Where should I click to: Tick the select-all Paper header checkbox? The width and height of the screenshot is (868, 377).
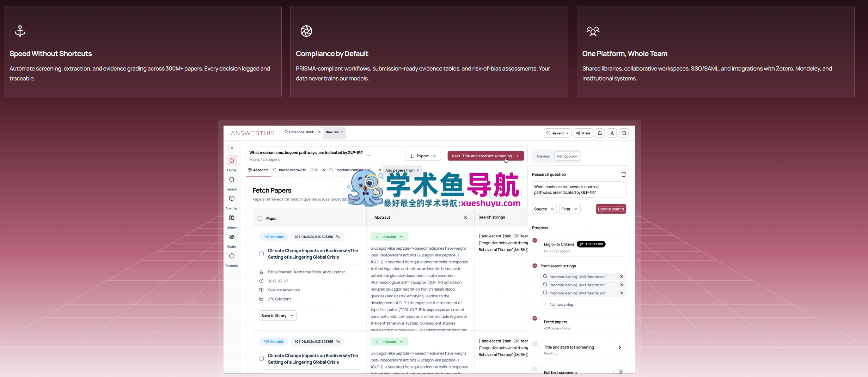260,218
